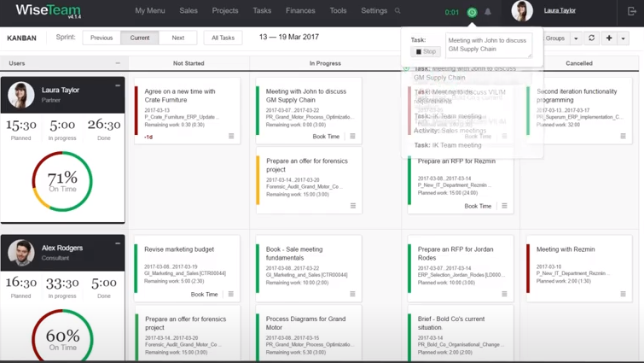Viewport: 644px width, 363px height.
Task: Click Book Time on Meeting with John card
Action: [326, 136]
